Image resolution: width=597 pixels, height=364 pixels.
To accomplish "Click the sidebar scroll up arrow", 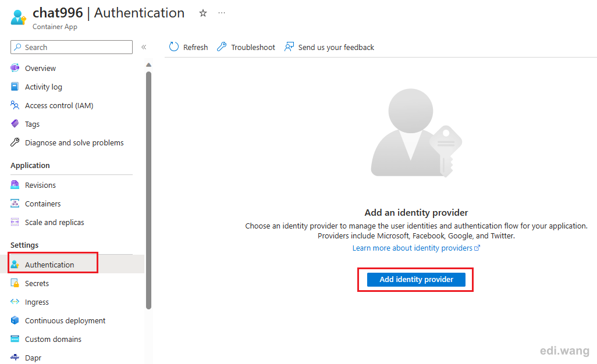I will 148,65.
